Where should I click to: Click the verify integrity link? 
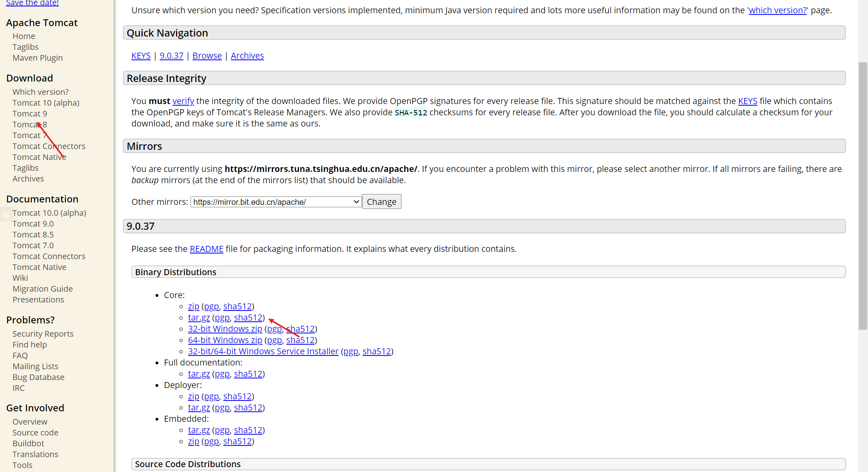pyautogui.click(x=183, y=101)
